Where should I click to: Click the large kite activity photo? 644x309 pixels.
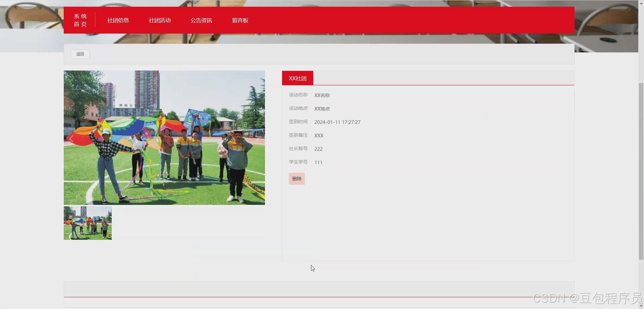point(164,138)
